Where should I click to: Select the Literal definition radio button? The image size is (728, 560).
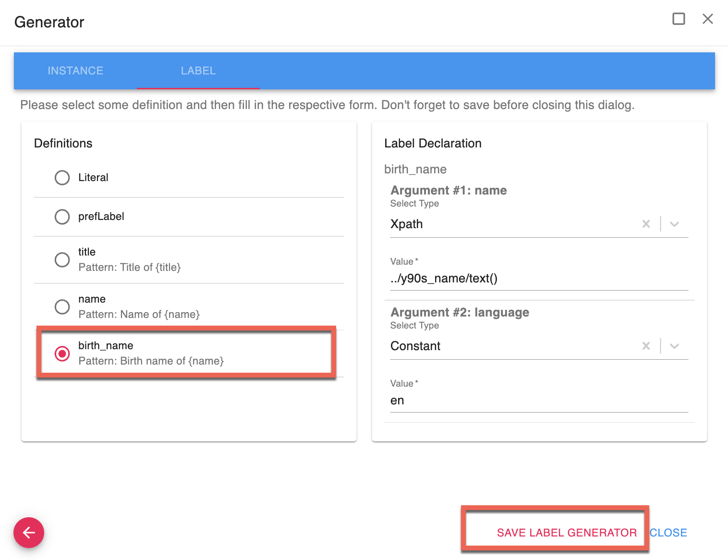coord(62,178)
